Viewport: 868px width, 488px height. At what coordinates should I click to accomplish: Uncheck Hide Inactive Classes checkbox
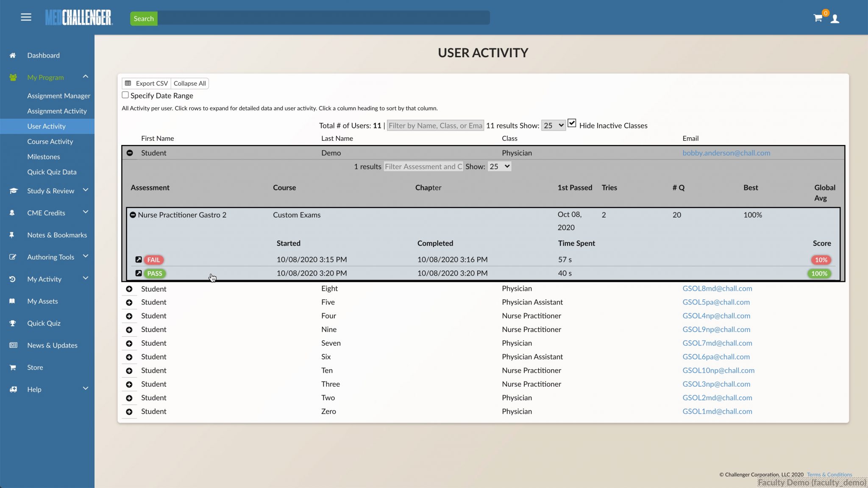coord(572,123)
